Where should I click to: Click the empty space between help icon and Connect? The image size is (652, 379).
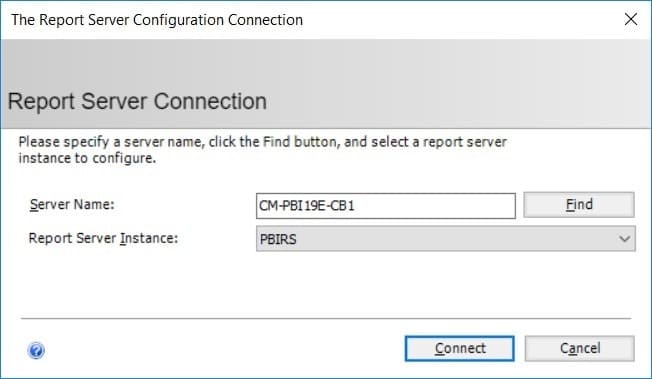click(225, 350)
